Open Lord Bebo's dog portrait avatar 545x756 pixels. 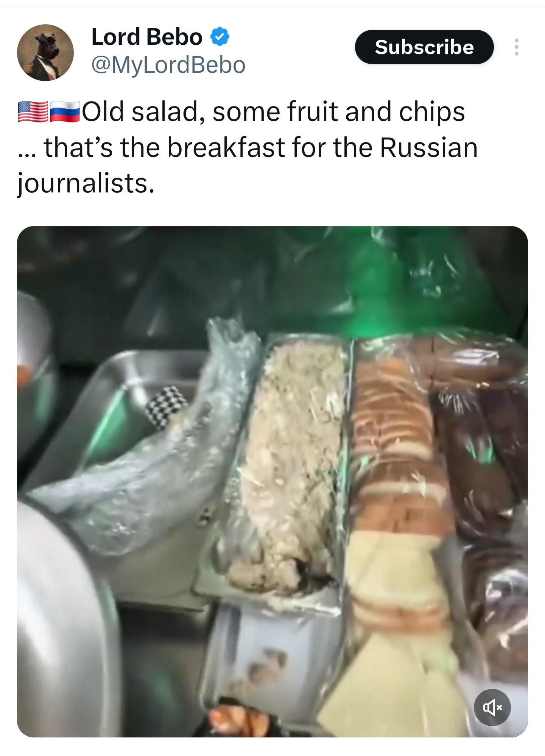[x=45, y=53]
